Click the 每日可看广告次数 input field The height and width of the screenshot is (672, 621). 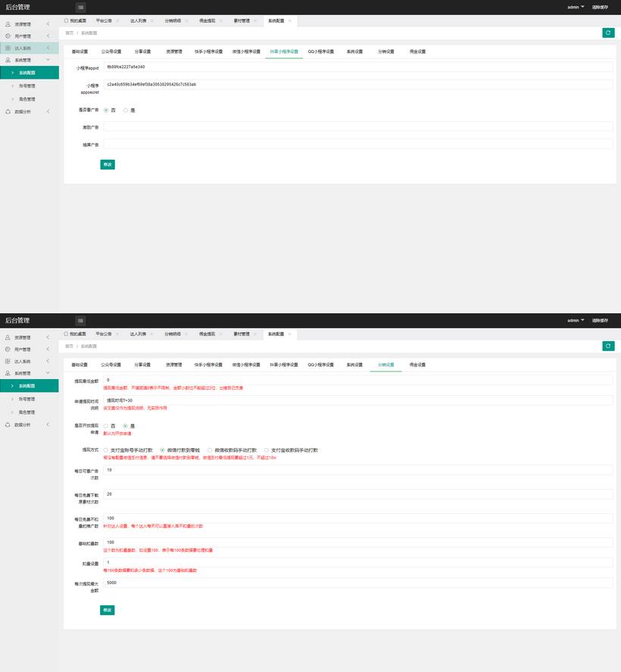[357, 470]
